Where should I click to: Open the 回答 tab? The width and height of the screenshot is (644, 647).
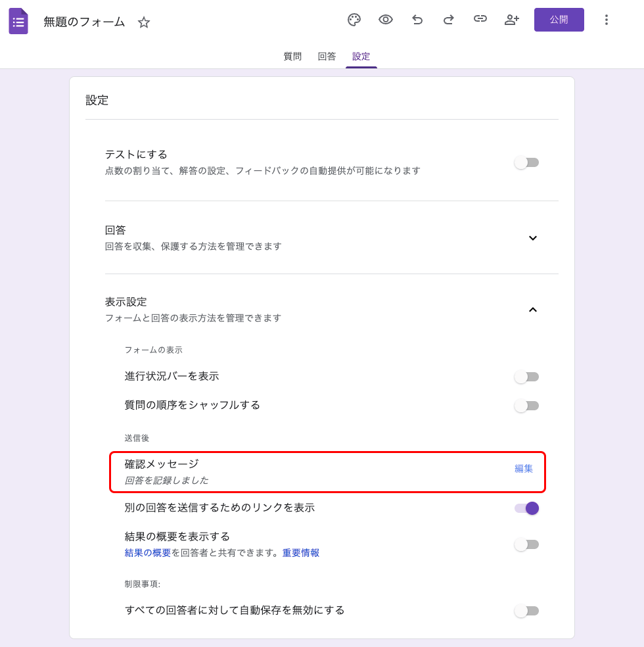tap(327, 57)
